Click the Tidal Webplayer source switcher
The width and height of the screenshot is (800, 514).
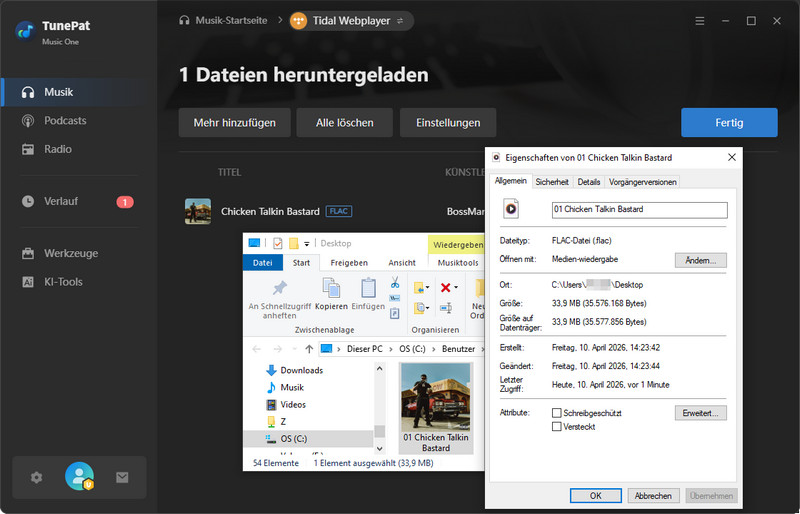(x=352, y=21)
